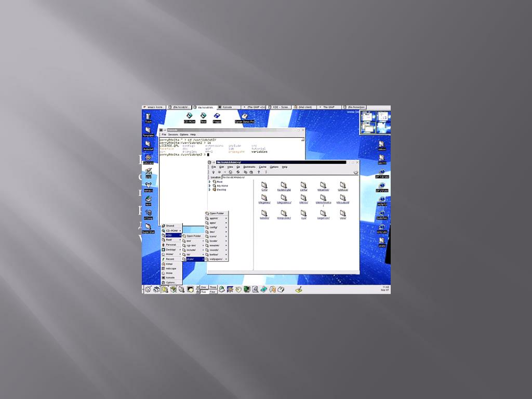Click the terminal icon on the panel

(190, 289)
